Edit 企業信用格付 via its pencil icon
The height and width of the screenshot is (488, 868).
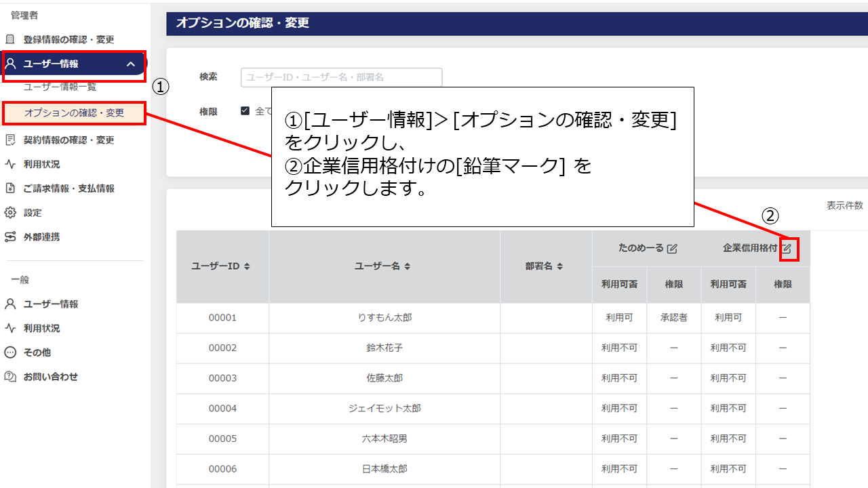[787, 249]
